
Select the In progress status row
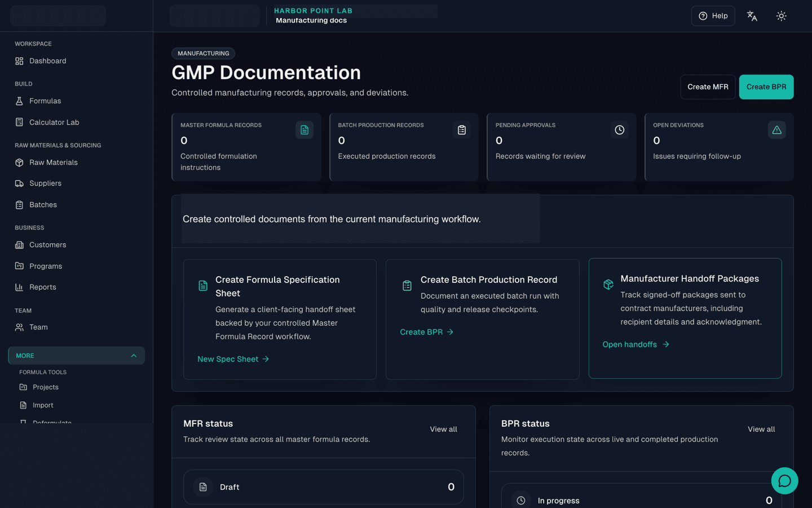pos(642,496)
